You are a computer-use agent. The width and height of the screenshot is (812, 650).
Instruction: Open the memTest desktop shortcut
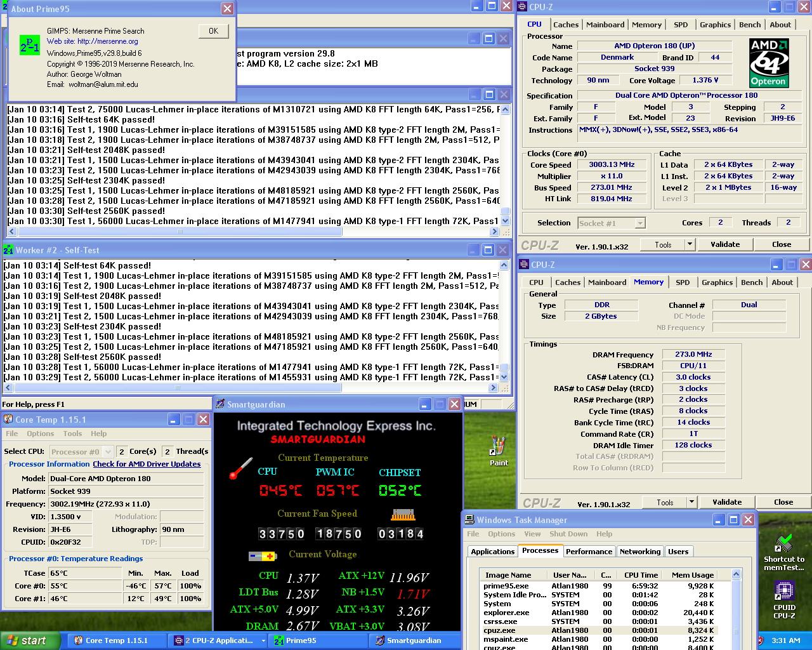point(784,552)
